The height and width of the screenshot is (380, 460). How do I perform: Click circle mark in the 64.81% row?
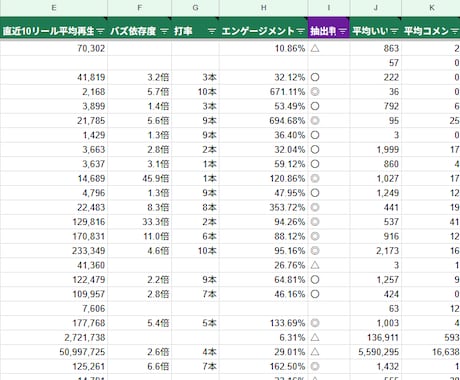(315, 280)
